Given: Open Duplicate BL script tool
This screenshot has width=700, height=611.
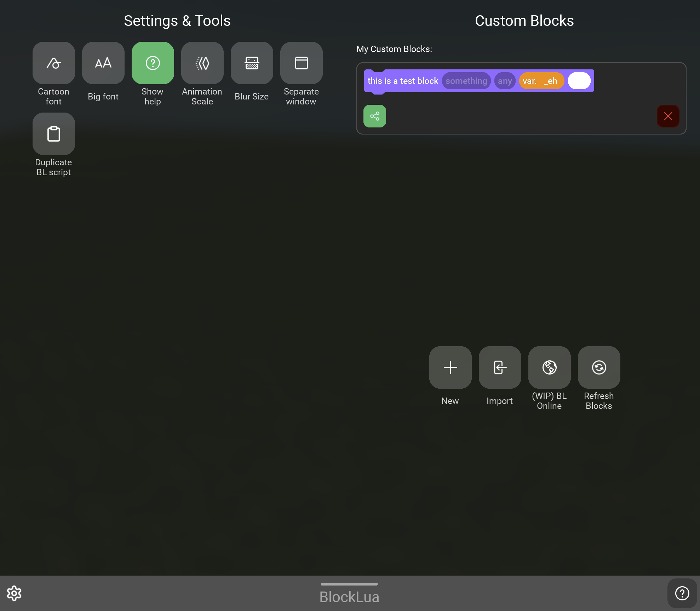Looking at the screenshot, I should pyautogui.click(x=53, y=134).
